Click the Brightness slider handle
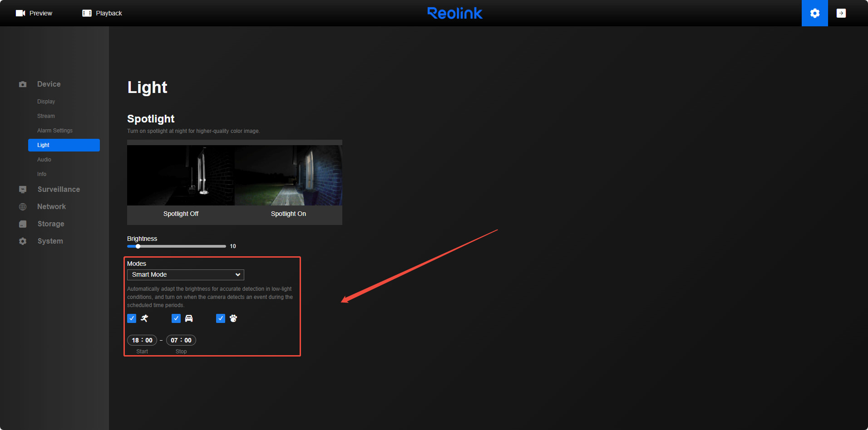 click(x=138, y=246)
